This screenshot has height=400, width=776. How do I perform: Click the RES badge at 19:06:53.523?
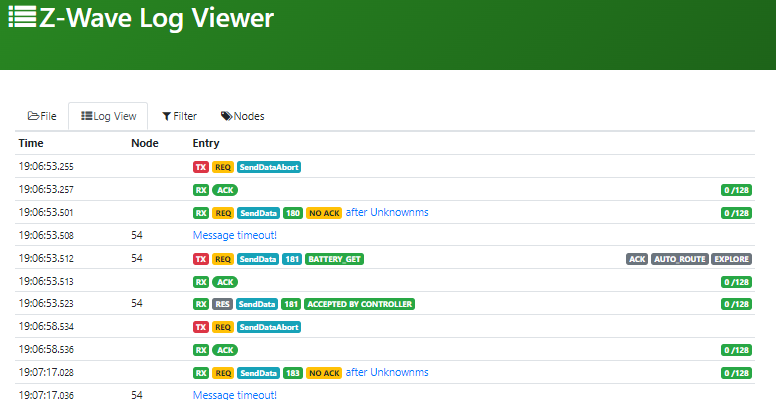click(223, 304)
